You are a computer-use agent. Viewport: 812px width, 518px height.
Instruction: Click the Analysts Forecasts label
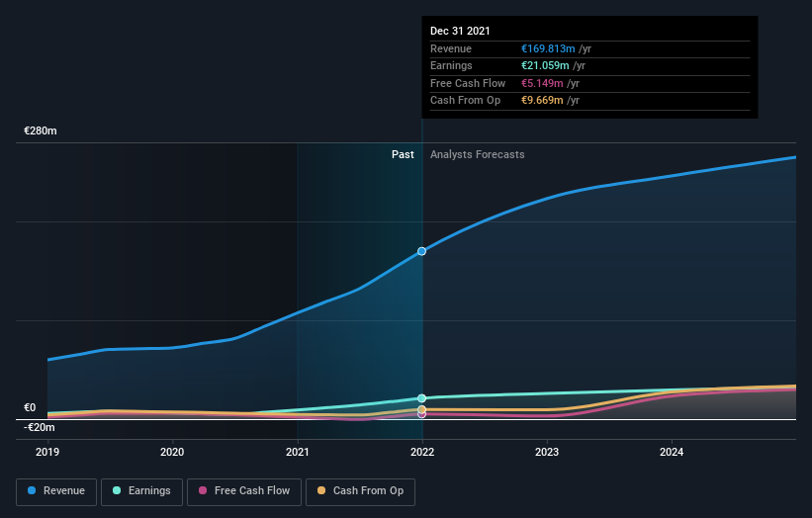click(477, 155)
